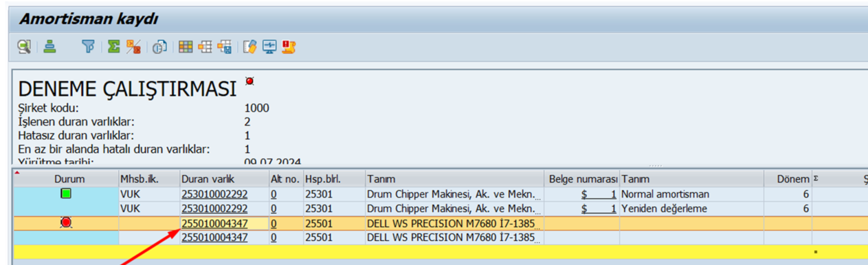Click the multicolored grid layout selection icon
The height and width of the screenshot is (265, 868).
click(186, 47)
